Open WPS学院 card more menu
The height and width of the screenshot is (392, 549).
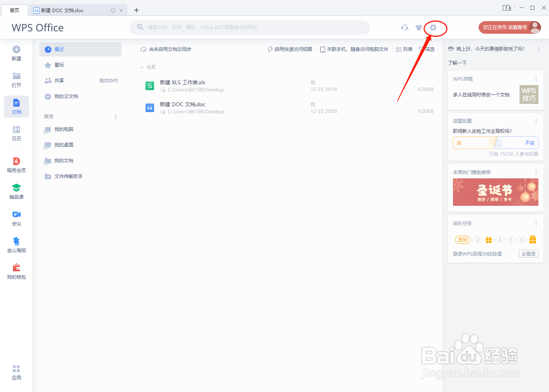(x=536, y=79)
